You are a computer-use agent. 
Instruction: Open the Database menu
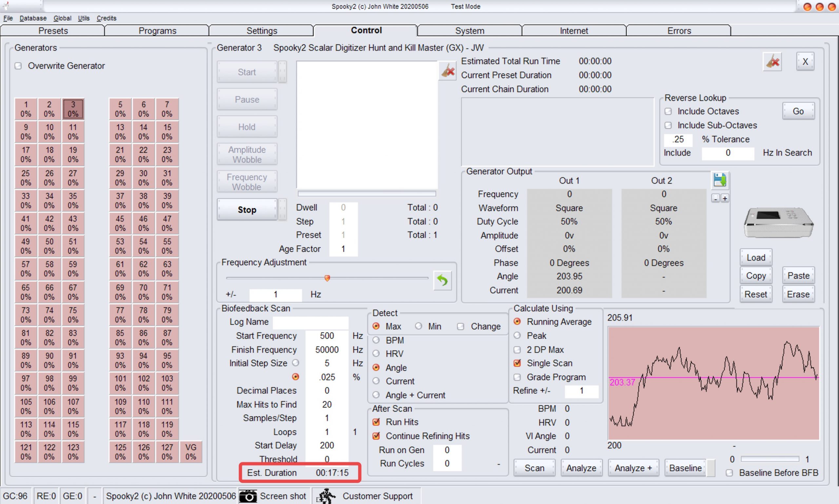(33, 18)
